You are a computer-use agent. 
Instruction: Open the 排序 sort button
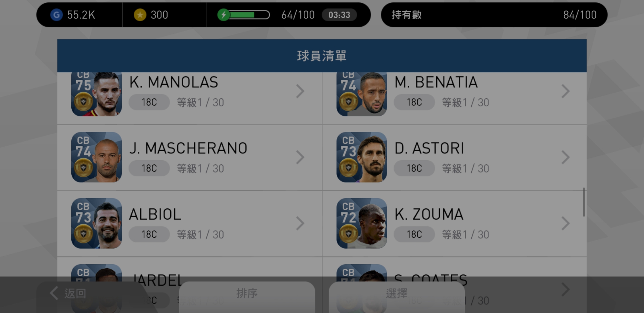coord(247,294)
